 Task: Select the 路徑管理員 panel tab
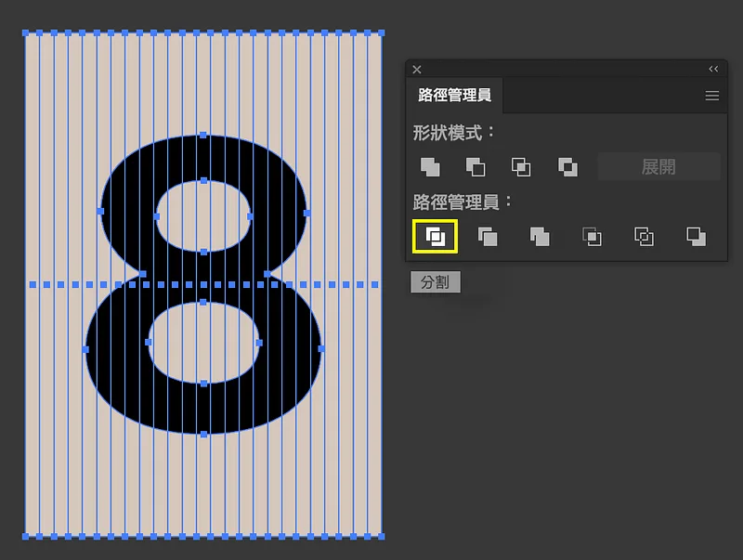[454, 96]
